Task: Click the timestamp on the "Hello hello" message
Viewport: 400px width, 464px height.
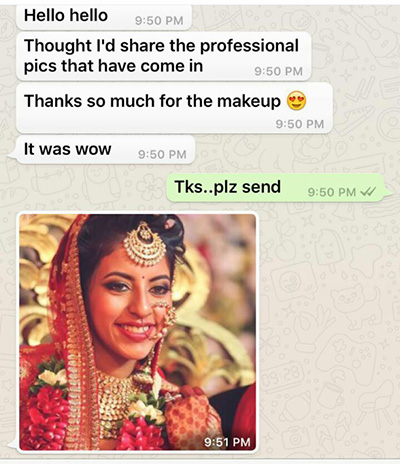Action: tap(159, 21)
